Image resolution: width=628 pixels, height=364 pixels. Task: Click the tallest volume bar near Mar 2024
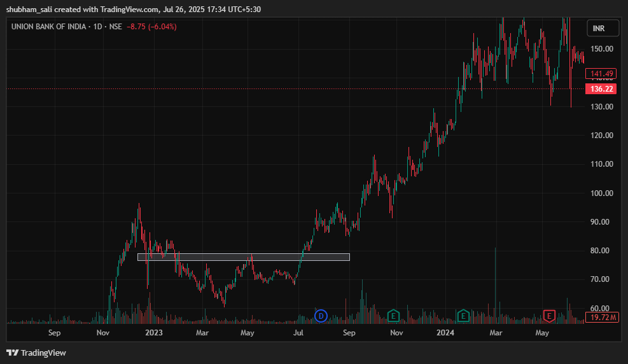point(496,286)
